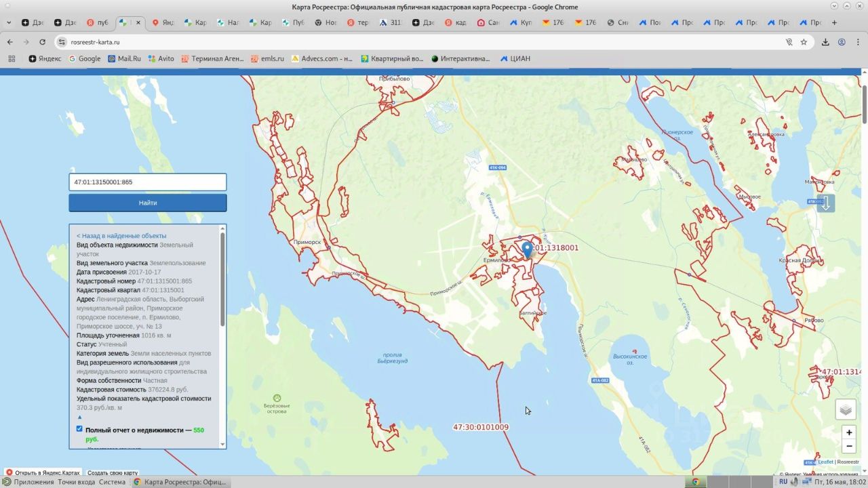Open the Avito bookmark

pyautogui.click(x=161, y=59)
